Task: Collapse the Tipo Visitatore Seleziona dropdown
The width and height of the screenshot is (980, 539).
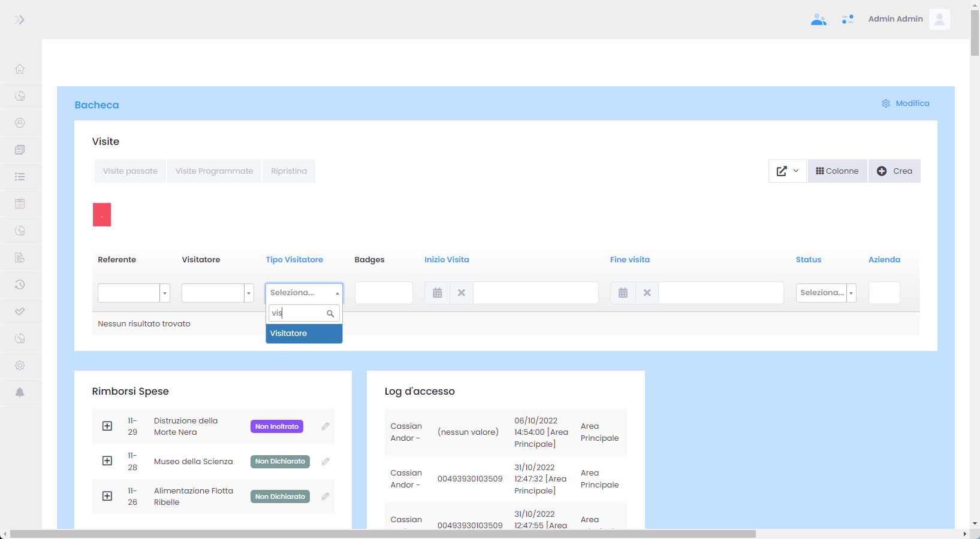Action: [304, 293]
